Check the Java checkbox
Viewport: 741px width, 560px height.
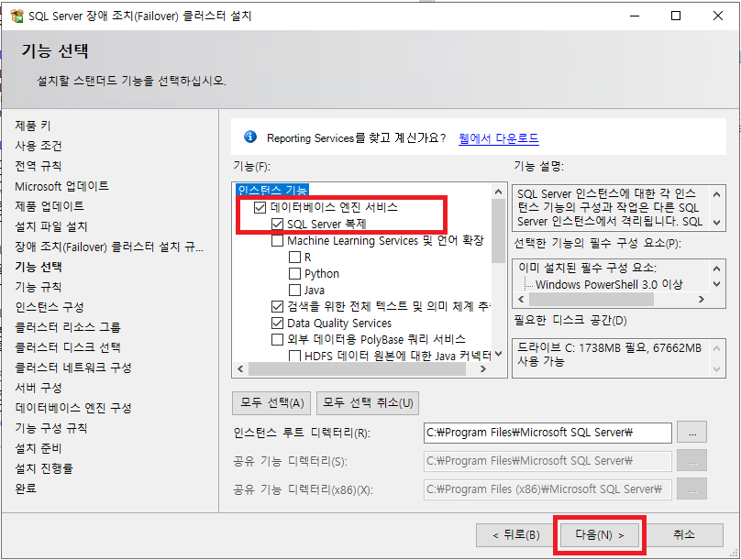294,290
